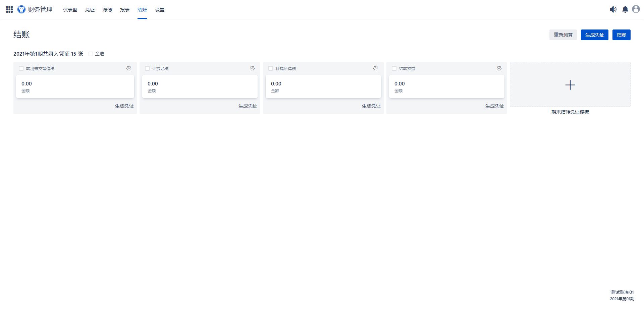Click the 2021年第1期共录入凭证 15 张 text
The image size is (644, 314).
click(x=48, y=54)
